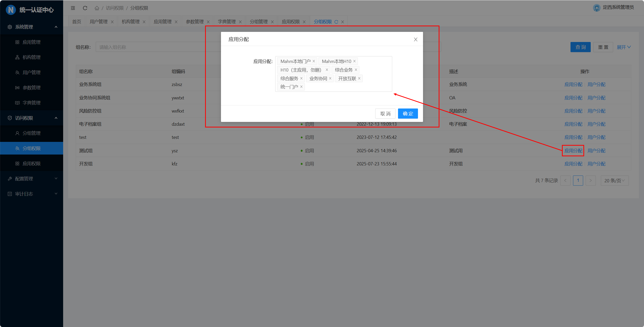Open 分组管理 in the sidebar
This screenshot has width=644, height=327.
click(32, 133)
